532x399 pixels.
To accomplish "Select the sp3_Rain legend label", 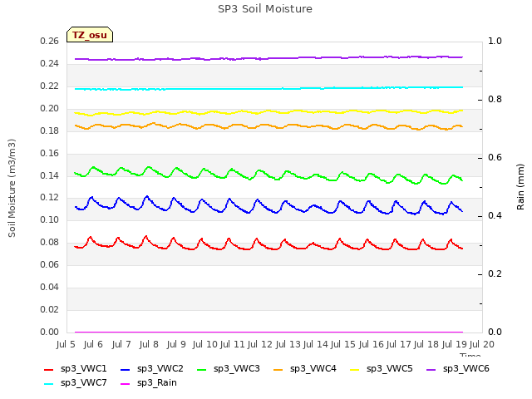I will click(157, 382).
